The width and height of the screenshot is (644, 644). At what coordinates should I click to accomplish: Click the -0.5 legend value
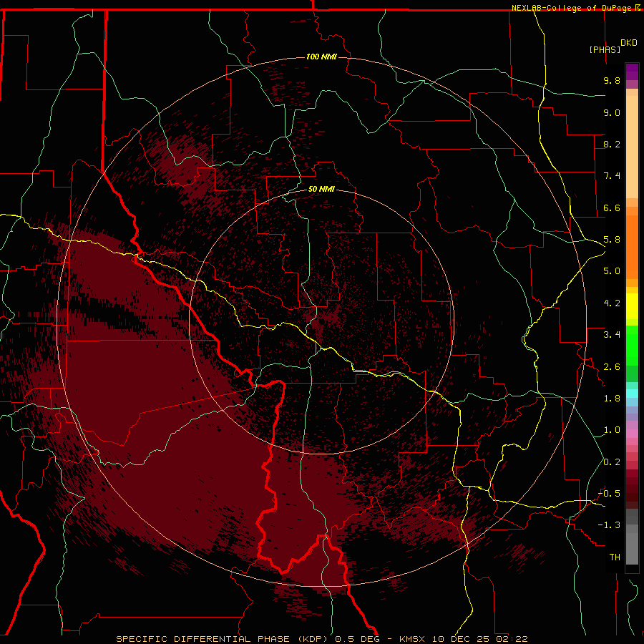(x=609, y=494)
